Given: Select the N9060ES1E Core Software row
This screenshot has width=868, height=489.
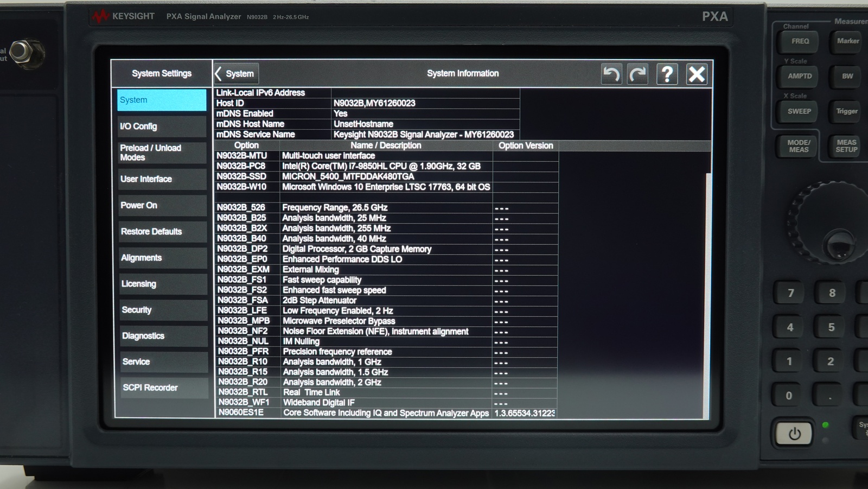Looking at the screenshot, I should (386, 413).
